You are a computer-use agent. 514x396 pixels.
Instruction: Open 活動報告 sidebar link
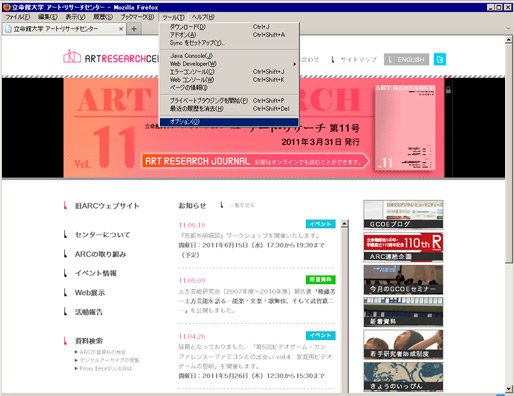(x=89, y=312)
